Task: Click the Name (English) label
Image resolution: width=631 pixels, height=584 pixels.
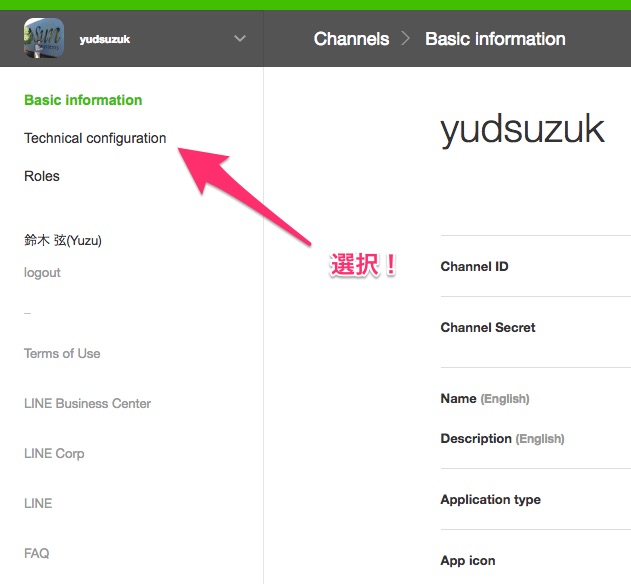Action: click(485, 398)
